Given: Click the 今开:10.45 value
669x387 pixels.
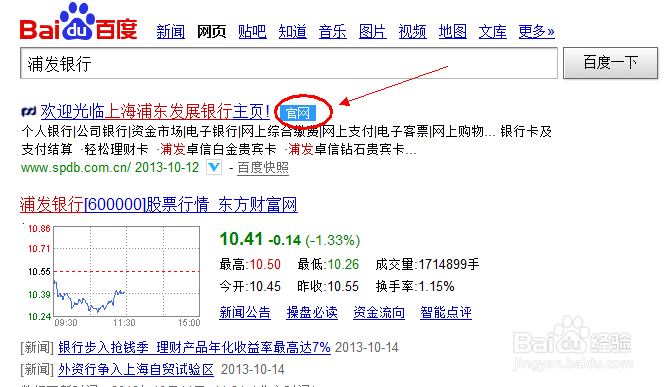Looking at the screenshot, I should 250,286.
